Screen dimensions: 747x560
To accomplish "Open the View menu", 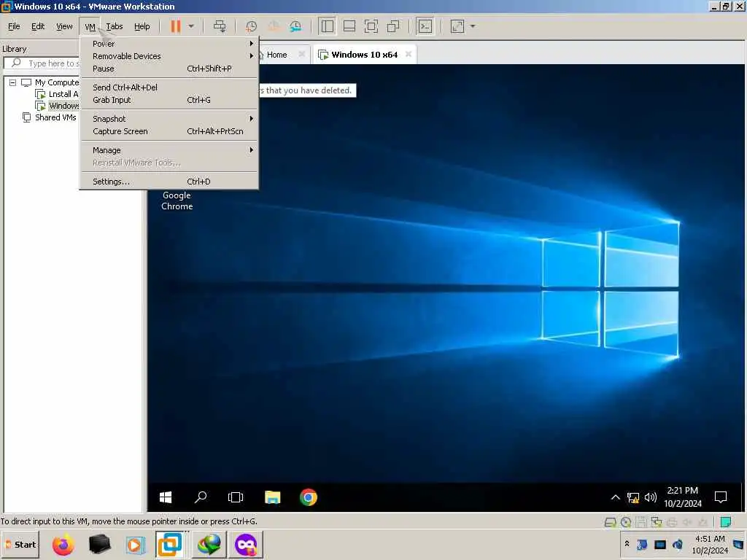I will tap(64, 27).
